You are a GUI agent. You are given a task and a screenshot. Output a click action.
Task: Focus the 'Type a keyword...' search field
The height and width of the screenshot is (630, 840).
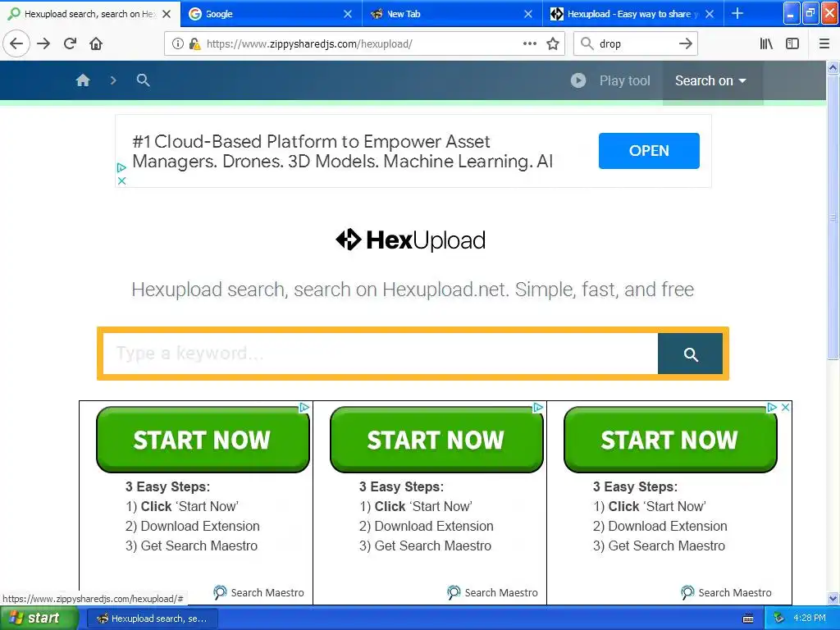point(381,354)
